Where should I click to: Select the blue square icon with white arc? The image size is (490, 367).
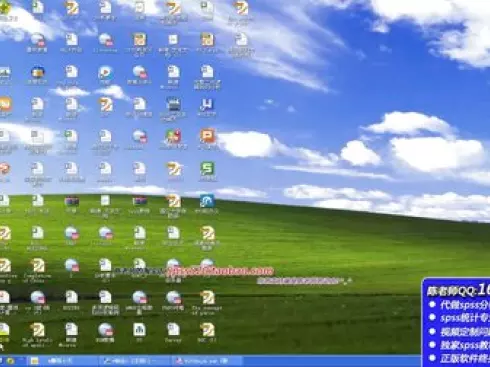coord(207,201)
